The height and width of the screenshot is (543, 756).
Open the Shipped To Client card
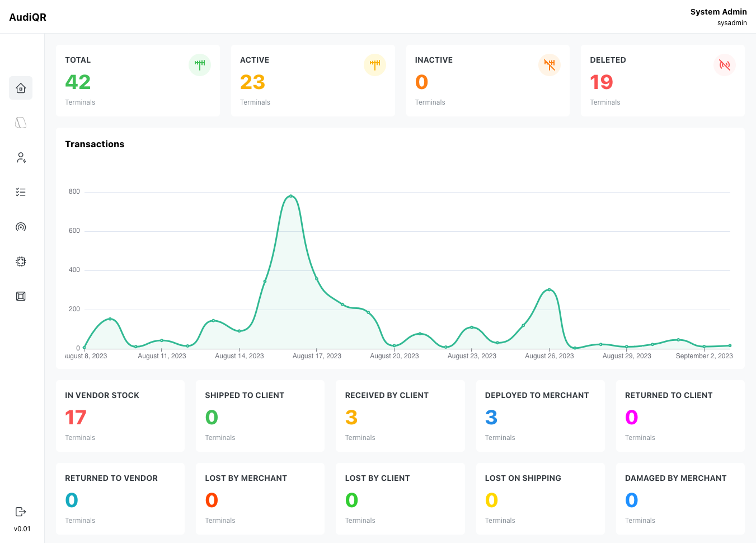(x=260, y=416)
